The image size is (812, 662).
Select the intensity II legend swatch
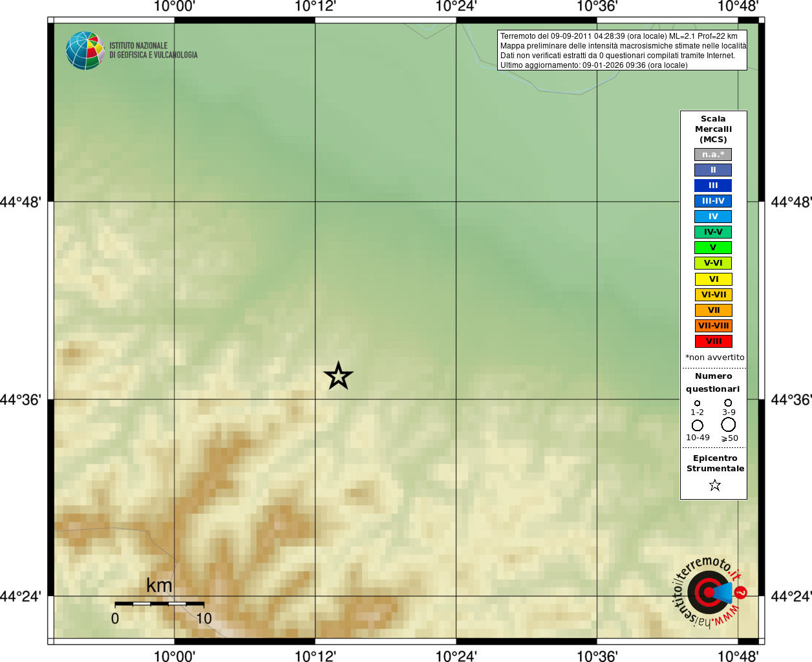pyautogui.click(x=713, y=170)
